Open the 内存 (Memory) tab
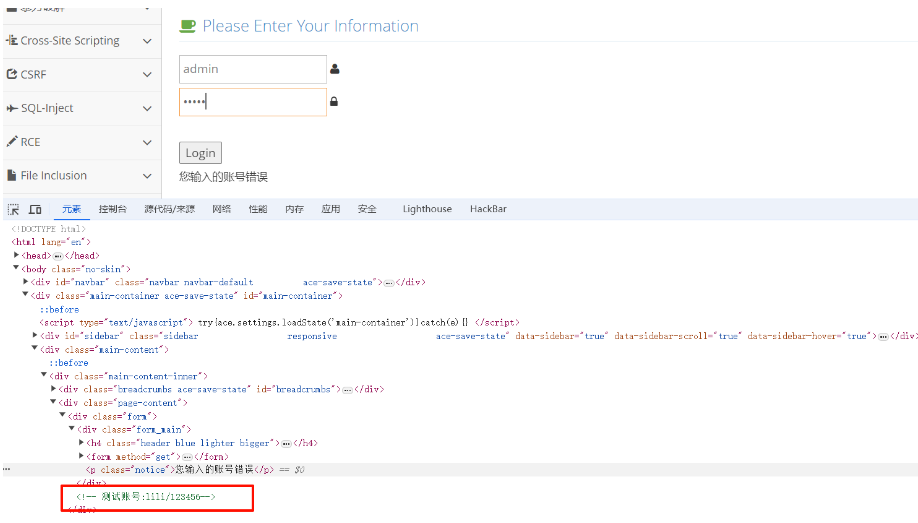 click(x=294, y=209)
